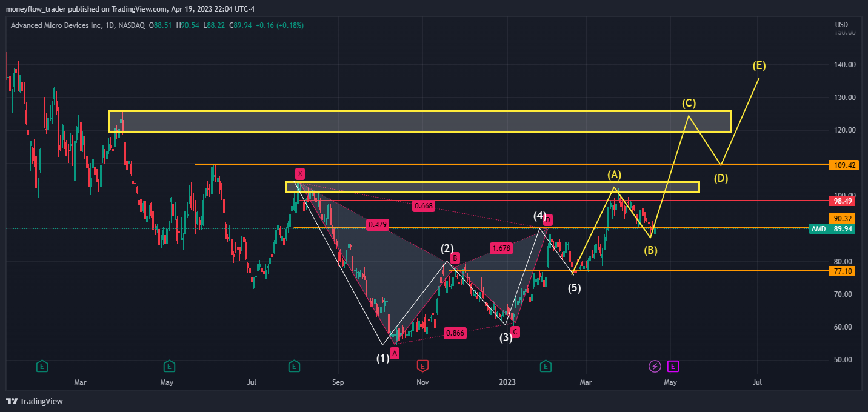Click the purple upcoming earnings E marker
This screenshot has height=412, width=868.
click(x=673, y=365)
